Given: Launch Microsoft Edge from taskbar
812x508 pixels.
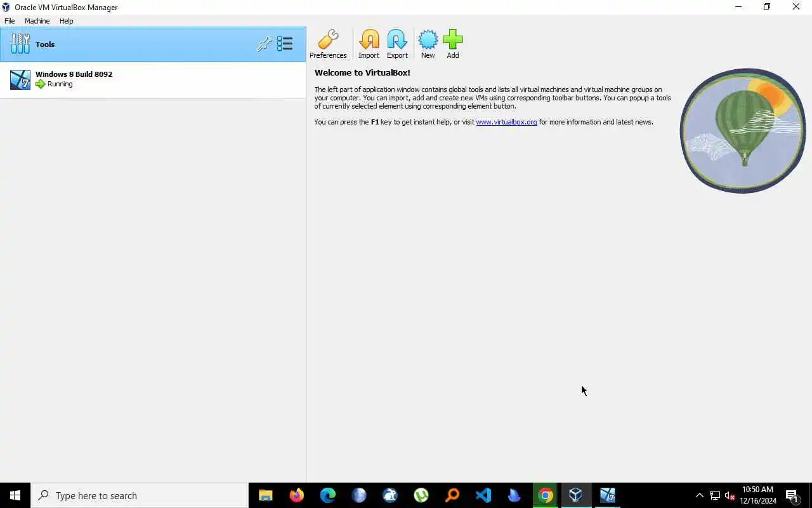Looking at the screenshot, I should 327,495.
